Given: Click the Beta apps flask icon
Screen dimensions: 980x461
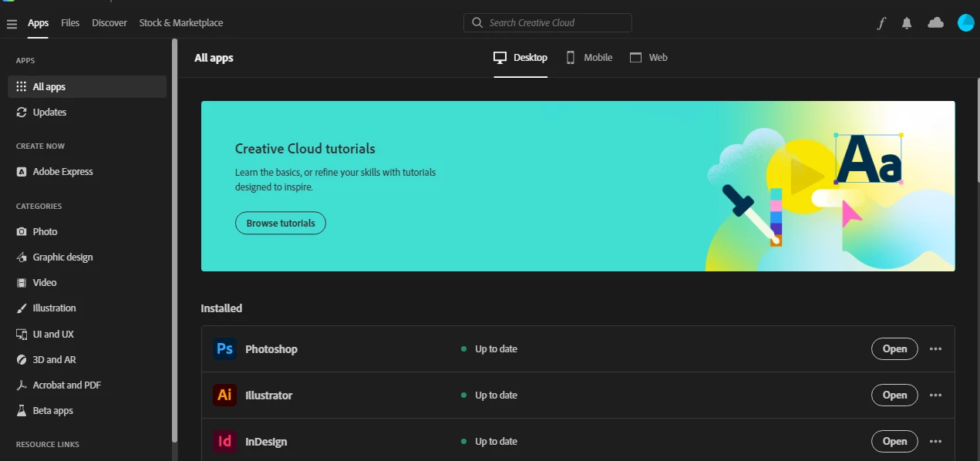Looking at the screenshot, I should pos(22,411).
